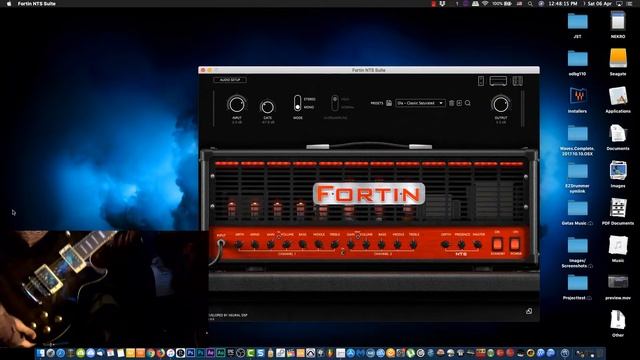Click the preset search magnifier icon
640x360 pixels.
coord(468,103)
